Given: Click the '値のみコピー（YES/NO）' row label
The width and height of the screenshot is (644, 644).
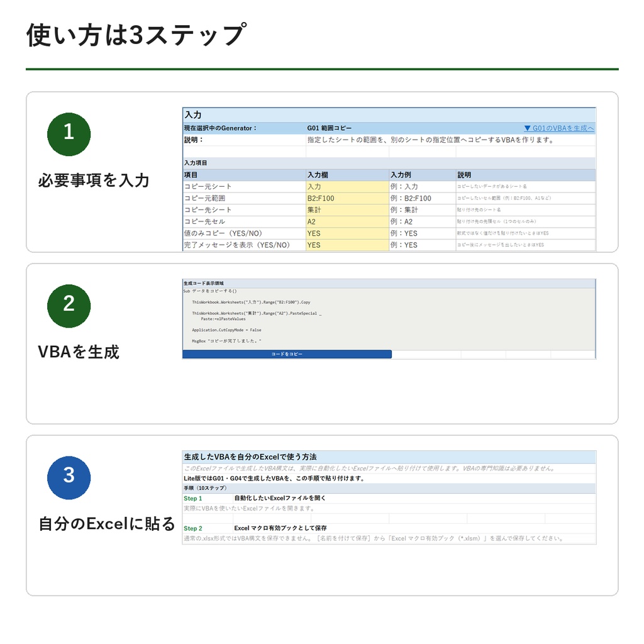Looking at the screenshot, I should (x=223, y=233).
